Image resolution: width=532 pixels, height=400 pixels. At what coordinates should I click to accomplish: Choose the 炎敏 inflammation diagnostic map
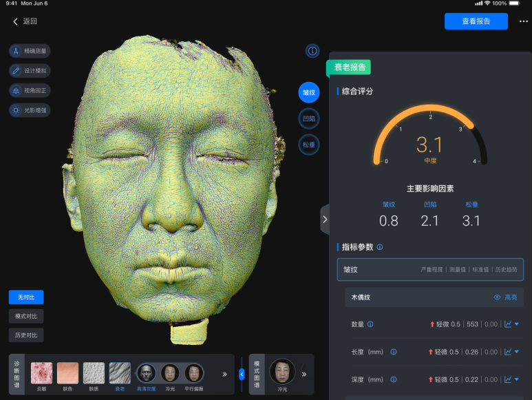41,377
